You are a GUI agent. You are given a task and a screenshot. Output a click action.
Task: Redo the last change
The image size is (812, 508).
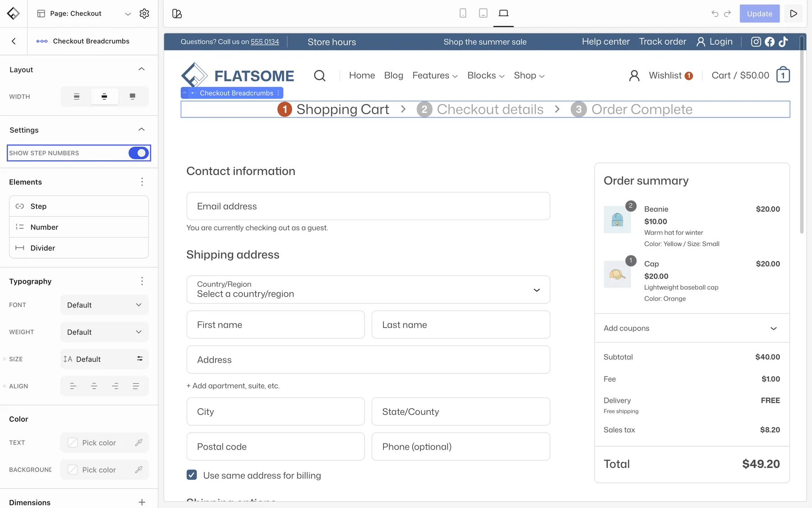pyautogui.click(x=727, y=14)
